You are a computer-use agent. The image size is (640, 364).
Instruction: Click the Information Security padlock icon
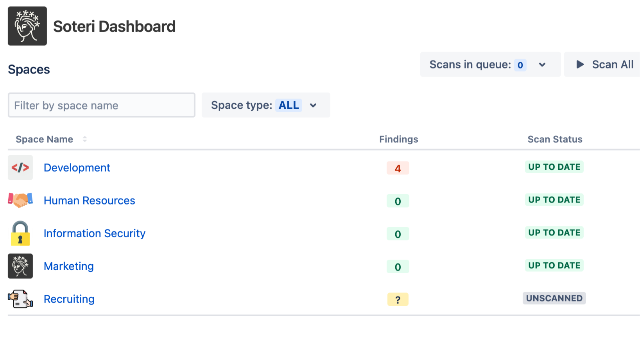(x=20, y=233)
